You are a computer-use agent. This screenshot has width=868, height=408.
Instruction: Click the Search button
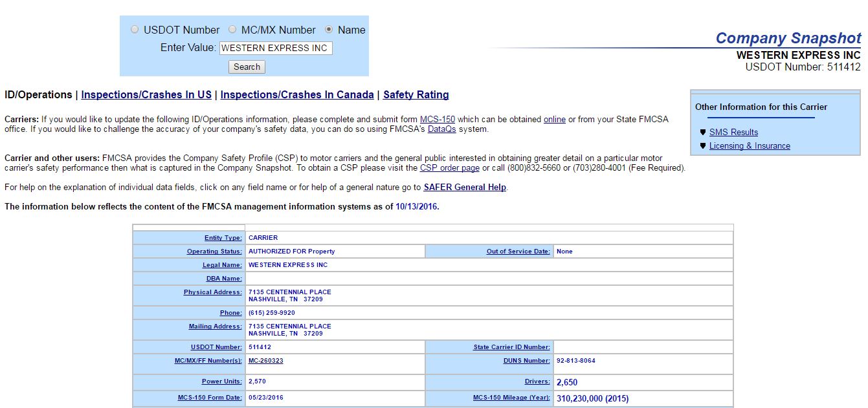coord(247,67)
